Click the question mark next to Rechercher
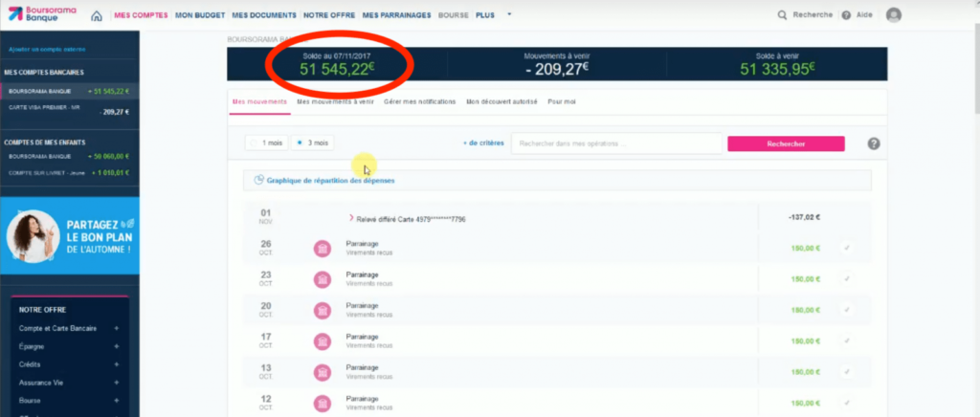This screenshot has height=417, width=980. click(874, 143)
